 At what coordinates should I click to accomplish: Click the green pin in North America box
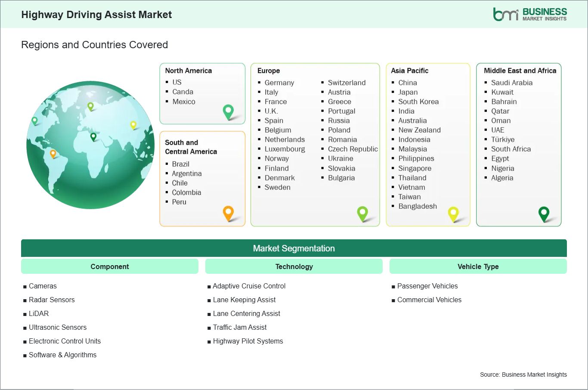click(x=228, y=112)
